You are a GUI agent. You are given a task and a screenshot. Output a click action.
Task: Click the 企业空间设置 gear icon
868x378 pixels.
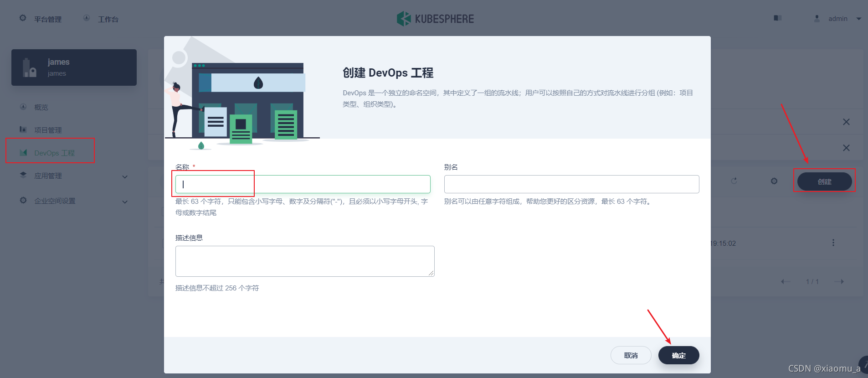[x=23, y=200]
